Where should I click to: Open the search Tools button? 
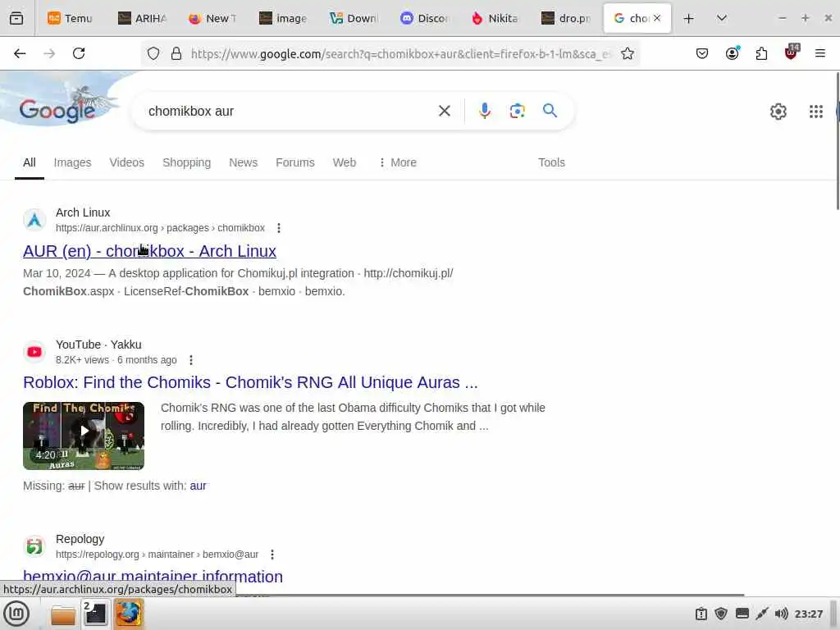(551, 162)
